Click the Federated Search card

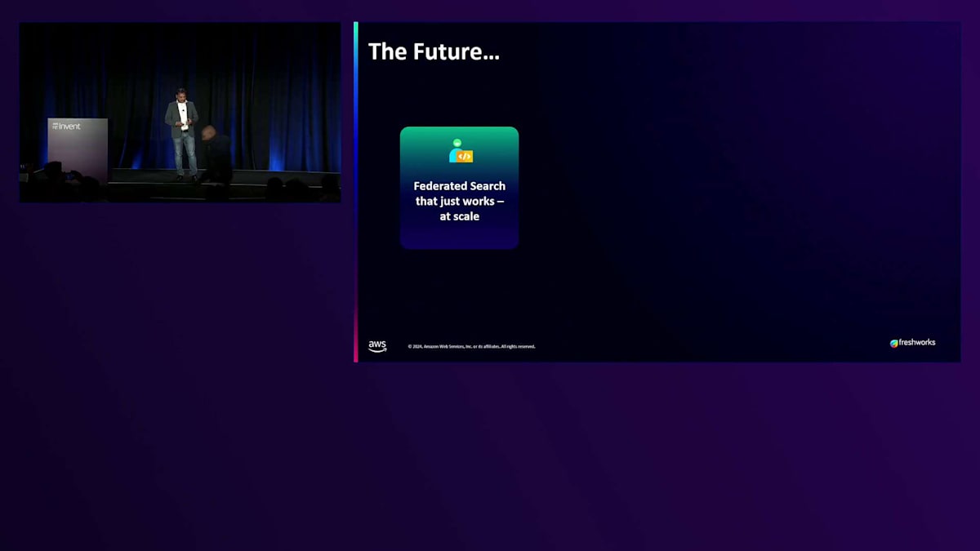(x=459, y=188)
